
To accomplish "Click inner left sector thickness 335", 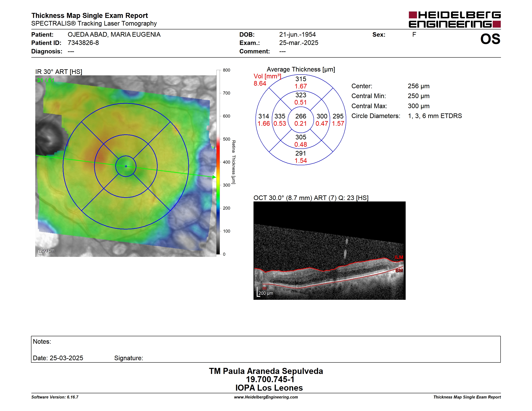I will tap(280, 116).
